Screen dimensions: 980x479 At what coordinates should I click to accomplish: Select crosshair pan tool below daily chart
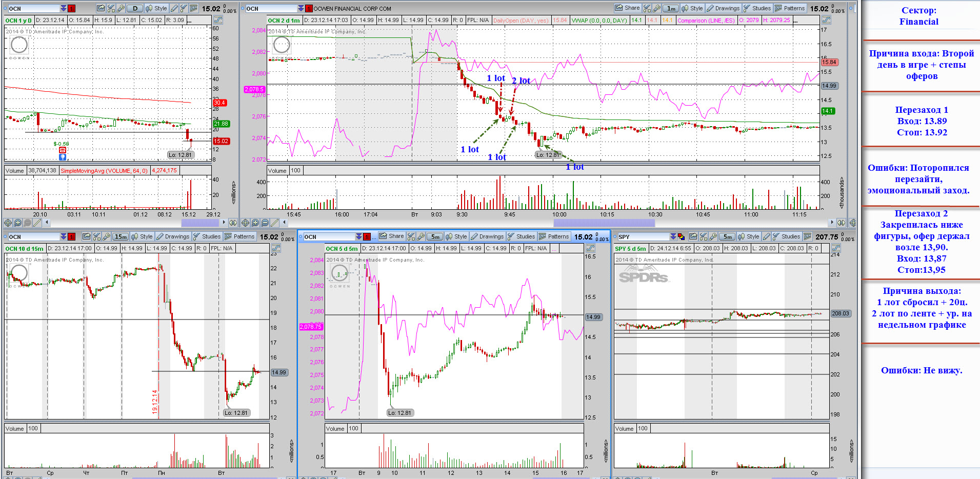coord(8,223)
